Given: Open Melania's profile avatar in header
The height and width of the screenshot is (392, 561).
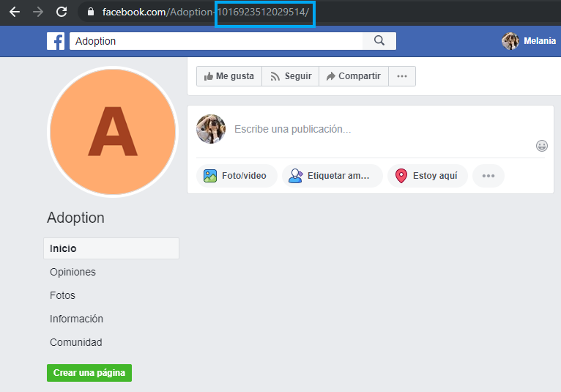Looking at the screenshot, I should (x=510, y=41).
